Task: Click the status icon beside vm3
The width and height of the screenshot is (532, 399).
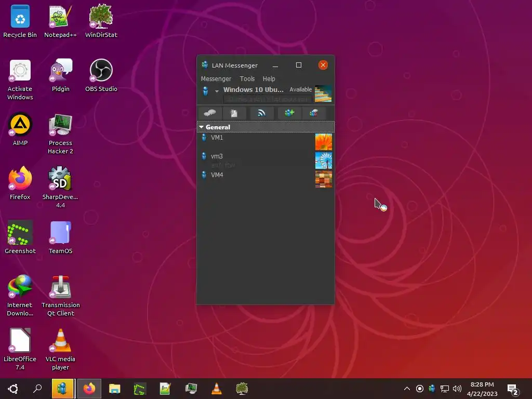Action: click(204, 156)
